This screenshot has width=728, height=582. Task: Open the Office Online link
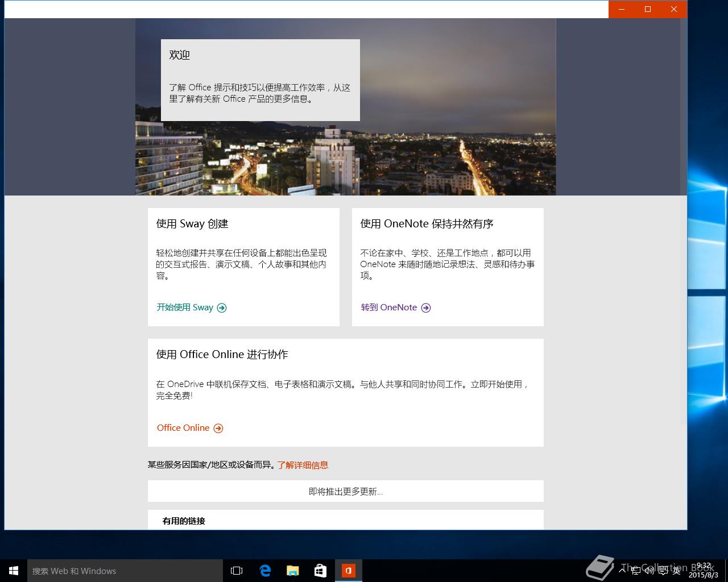pos(183,428)
